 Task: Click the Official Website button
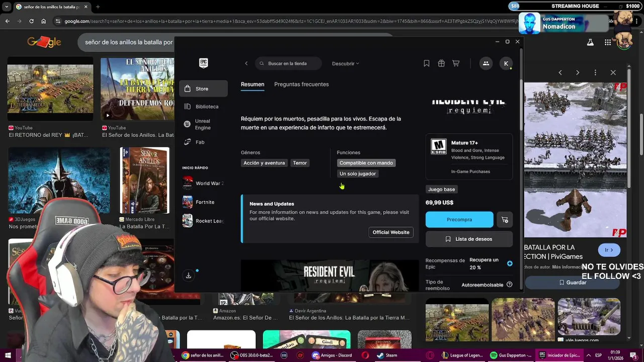[x=391, y=232]
